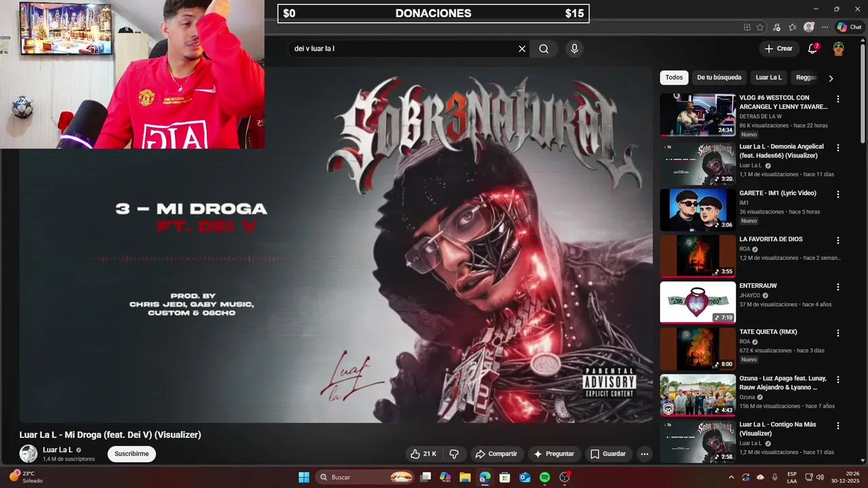Open File Explorer from the taskbar
Screen dimensions: 868x488
coord(465,477)
